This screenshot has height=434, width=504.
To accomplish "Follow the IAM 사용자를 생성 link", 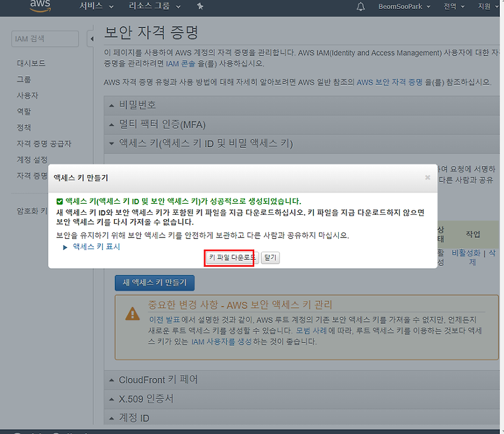I will pos(221,342).
